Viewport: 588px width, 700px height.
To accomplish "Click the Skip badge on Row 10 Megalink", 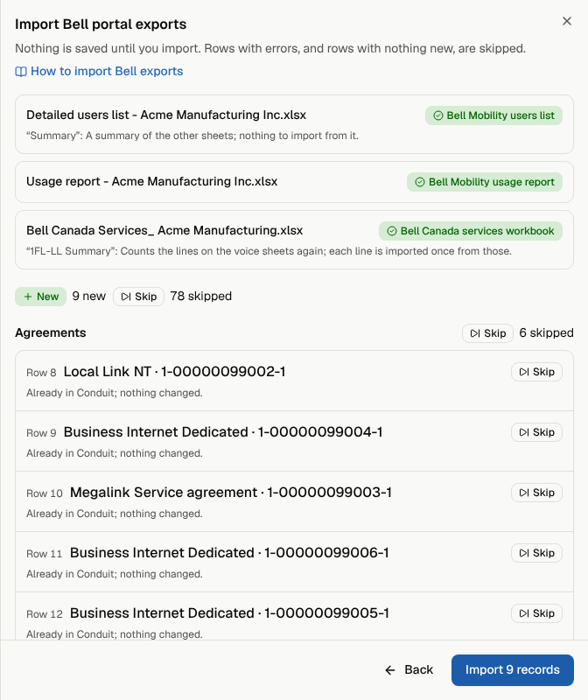I will click(x=536, y=493).
